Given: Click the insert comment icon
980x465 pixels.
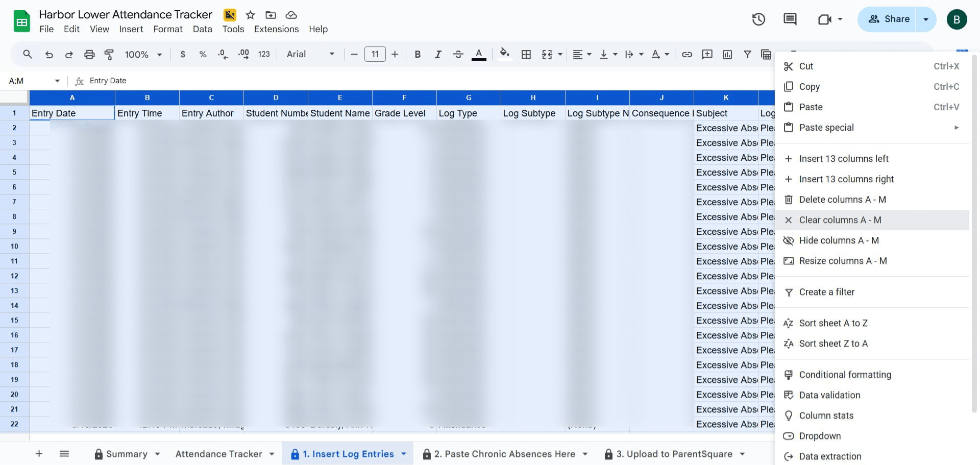Looking at the screenshot, I should (x=707, y=54).
